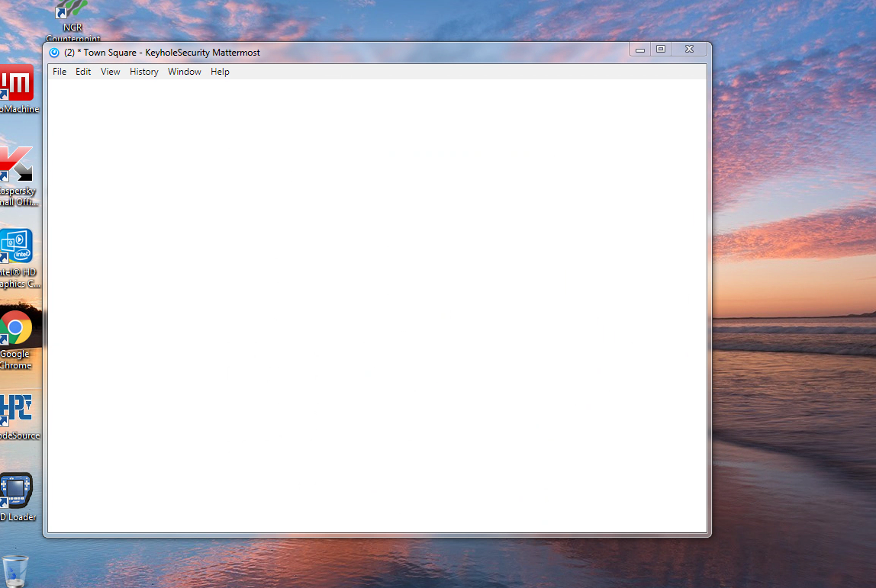This screenshot has width=876, height=588.
Task: Open the File menu in Mattermost
Action: 60,72
